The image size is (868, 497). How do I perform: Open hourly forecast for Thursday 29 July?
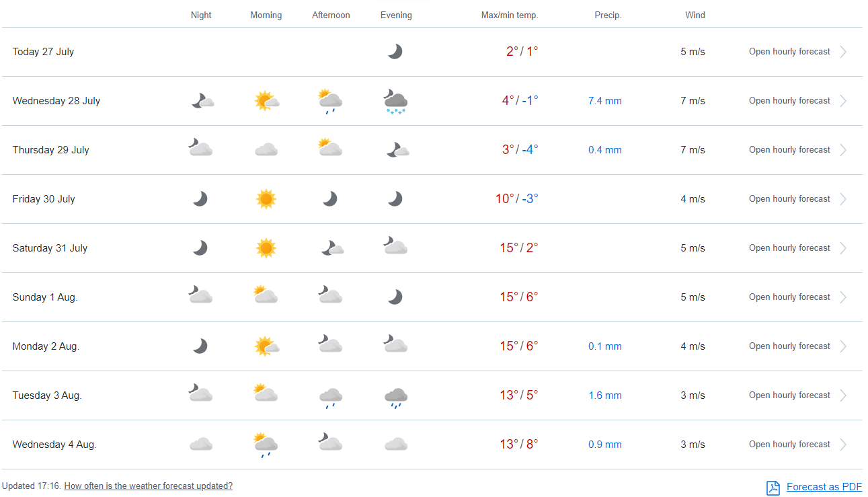(x=789, y=150)
